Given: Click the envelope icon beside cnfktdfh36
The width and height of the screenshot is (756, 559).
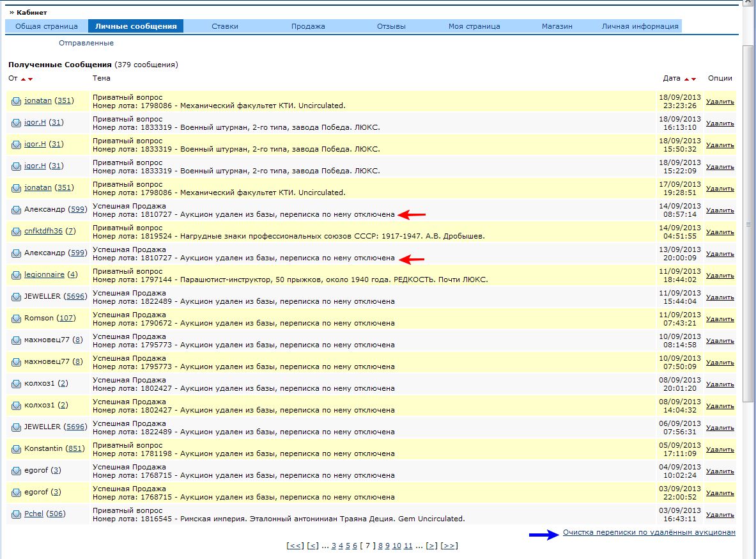Looking at the screenshot, I should [16, 232].
